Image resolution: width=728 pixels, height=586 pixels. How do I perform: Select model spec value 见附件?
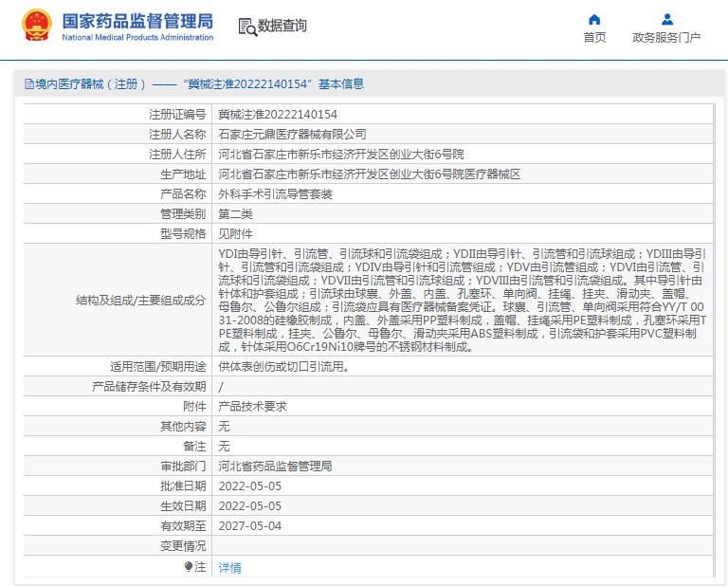[x=235, y=234]
